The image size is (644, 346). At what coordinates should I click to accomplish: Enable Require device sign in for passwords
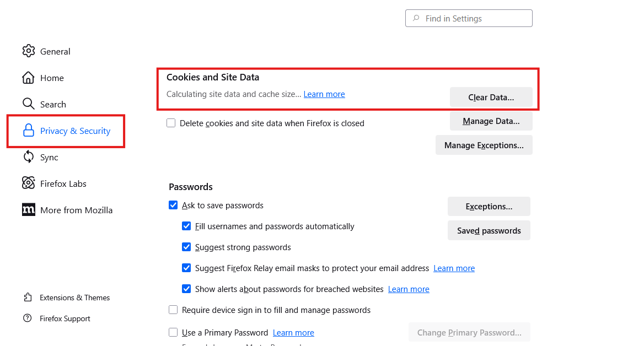point(173,310)
